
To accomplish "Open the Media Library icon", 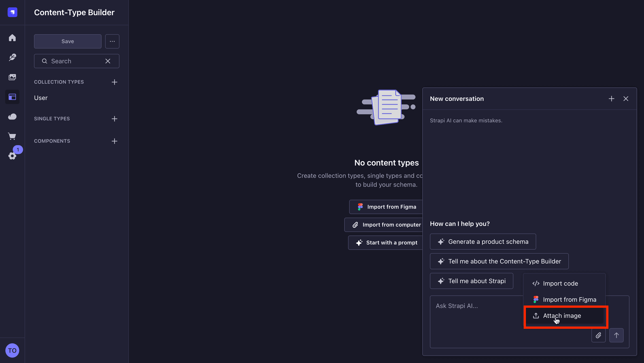I will click(x=12, y=77).
